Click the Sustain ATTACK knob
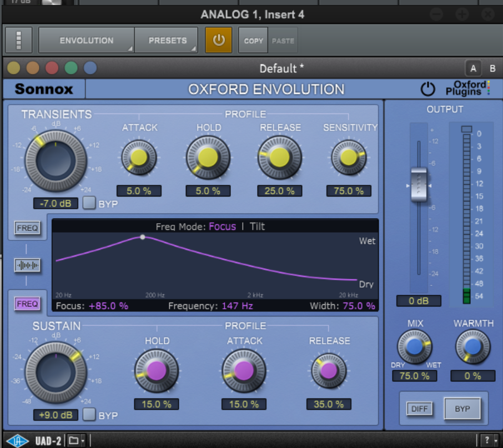This screenshot has width=503, height=448. (244, 371)
